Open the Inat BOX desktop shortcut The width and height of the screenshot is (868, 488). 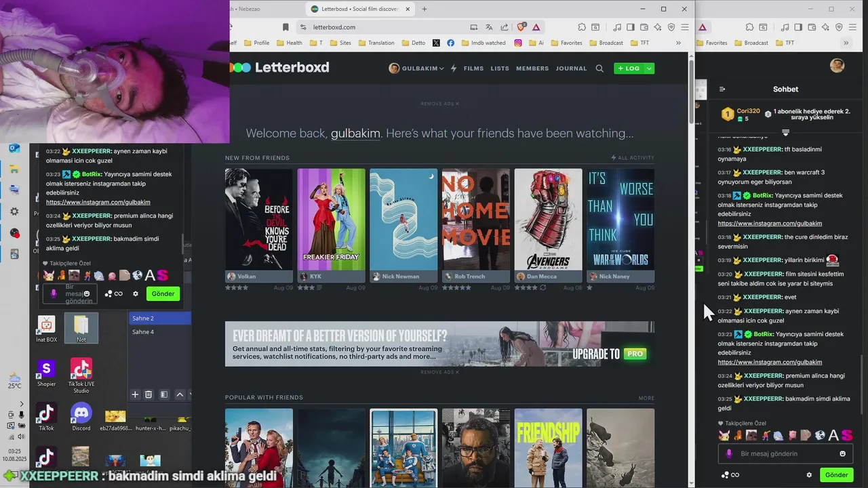(x=46, y=329)
